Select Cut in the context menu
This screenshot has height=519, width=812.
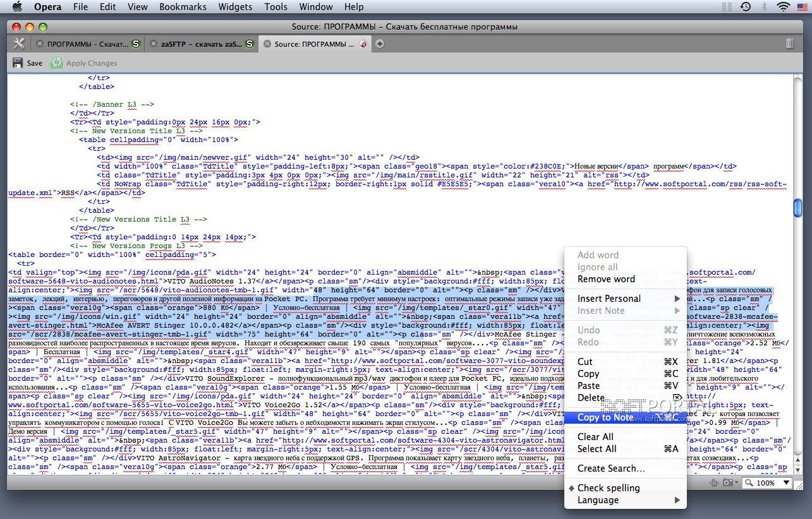pos(625,362)
